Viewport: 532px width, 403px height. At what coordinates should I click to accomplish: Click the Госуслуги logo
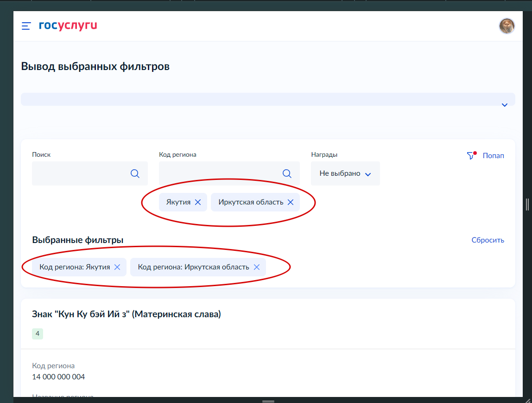68,26
